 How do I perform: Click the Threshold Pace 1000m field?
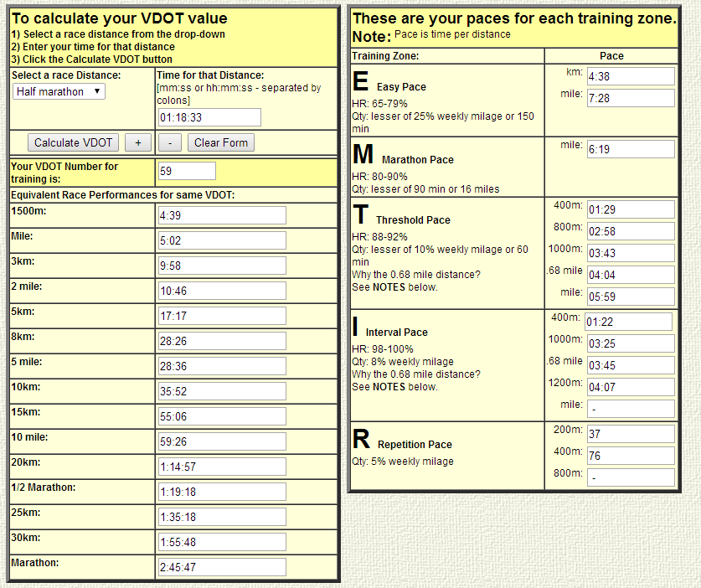coord(630,253)
